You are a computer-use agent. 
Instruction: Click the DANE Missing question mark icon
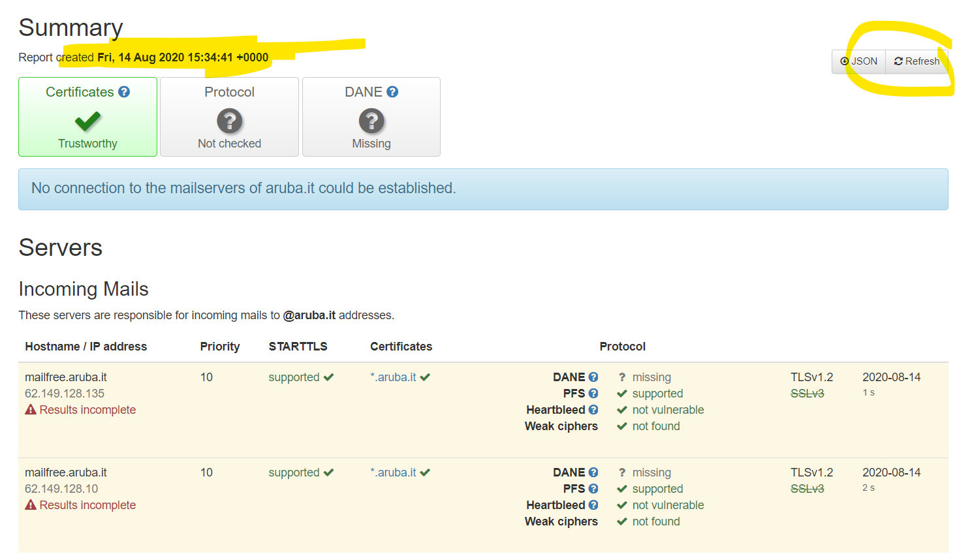pyautogui.click(x=371, y=121)
